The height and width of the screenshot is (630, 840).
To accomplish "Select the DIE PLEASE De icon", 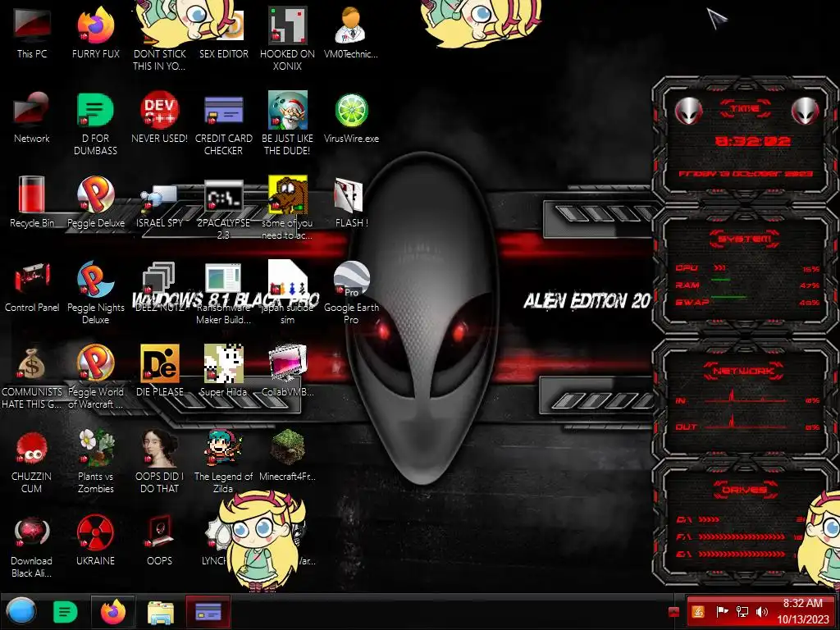I will point(159,371).
